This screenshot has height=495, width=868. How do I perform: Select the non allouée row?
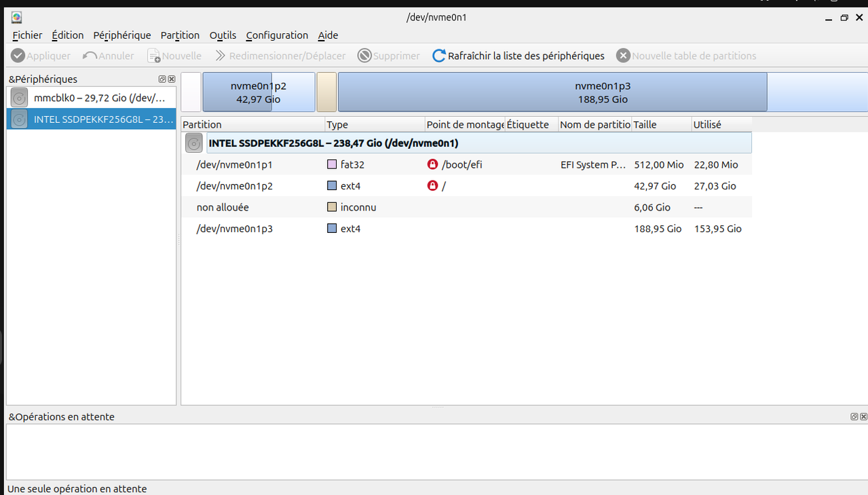(x=467, y=207)
